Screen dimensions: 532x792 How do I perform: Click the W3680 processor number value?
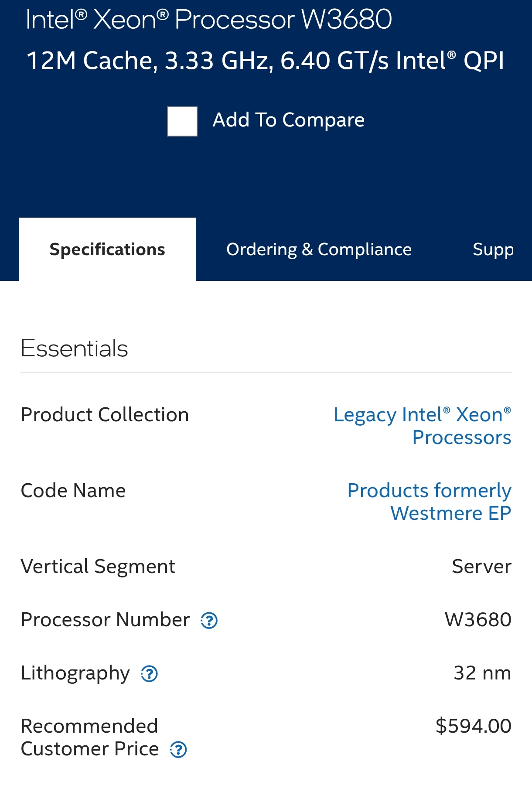477,620
